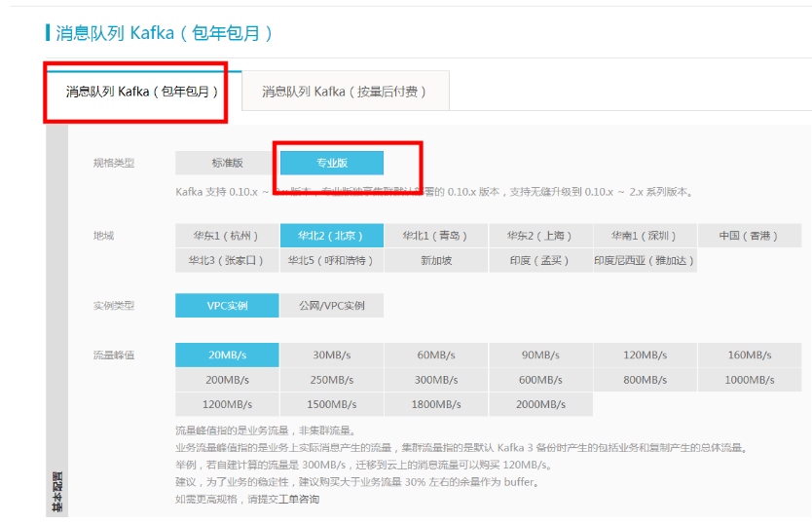Set traffic peak to 800MB/s
Screen dimensions: 812x524
point(646,380)
